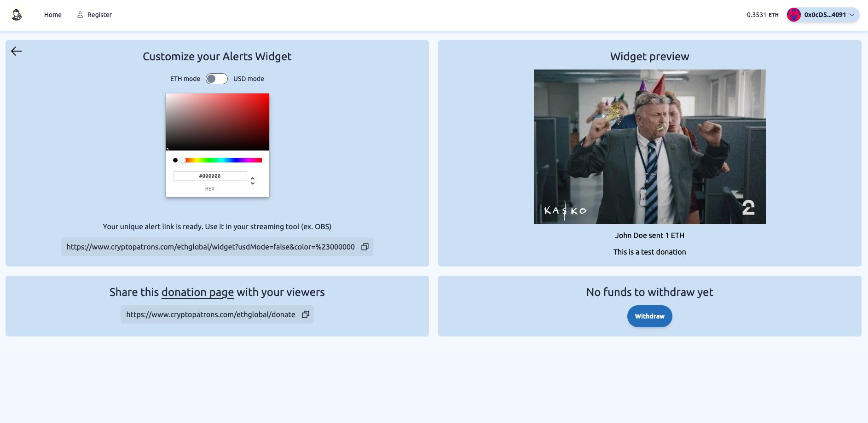Go back using the left arrow
Screen dimensions: 868x423
pyautogui.click(x=17, y=51)
